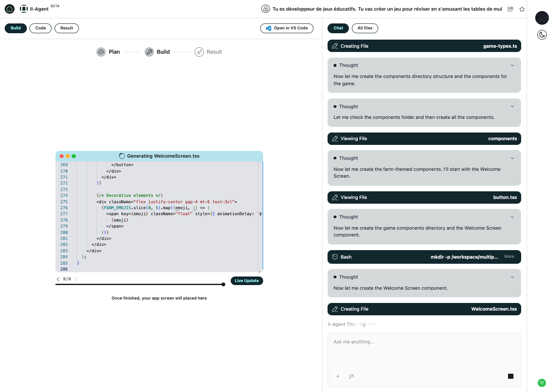This screenshot has height=392, width=554.
Task: Switch to the Code tab
Action: point(41,28)
